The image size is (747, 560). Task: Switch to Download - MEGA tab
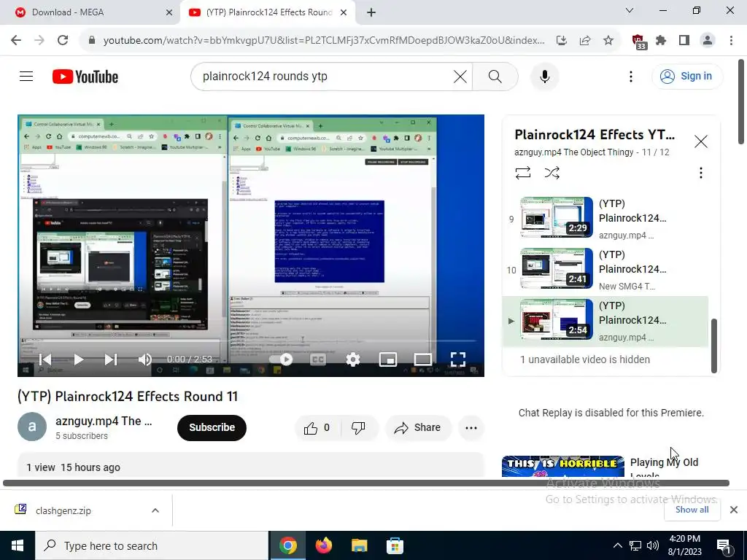[x=90, y=12]
